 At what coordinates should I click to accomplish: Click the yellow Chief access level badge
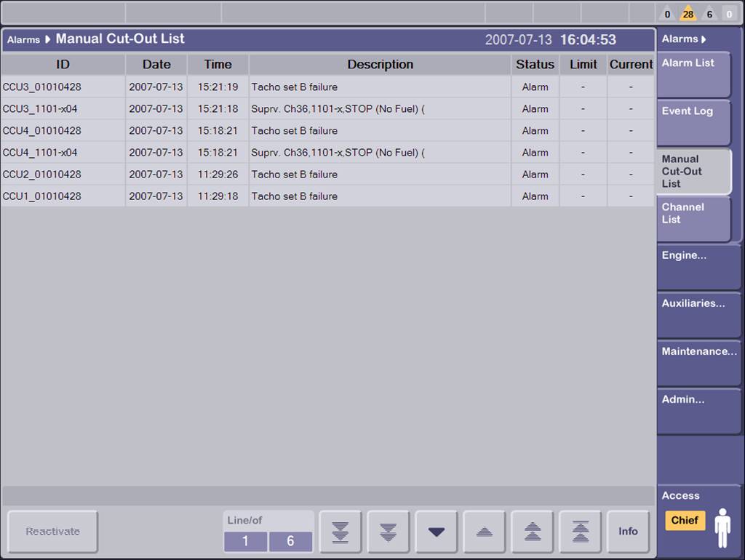pos(685,520)
